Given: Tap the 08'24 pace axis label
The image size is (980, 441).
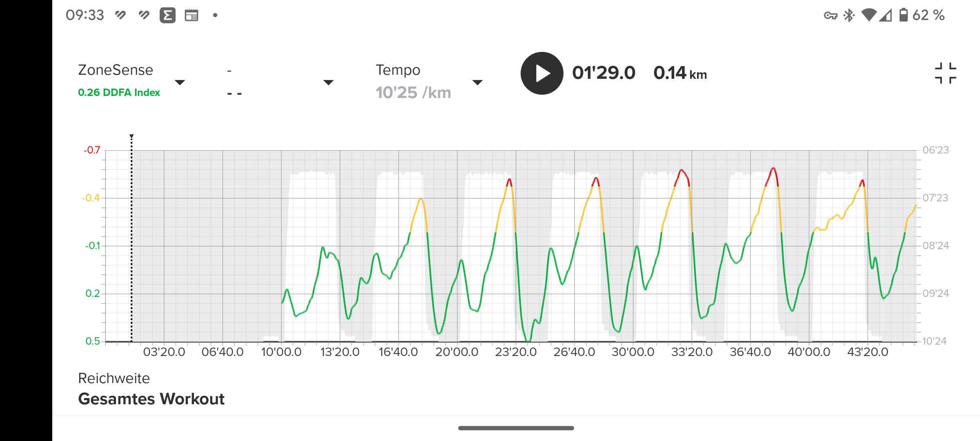Looking at the screenshot, I should click(936, 245).
